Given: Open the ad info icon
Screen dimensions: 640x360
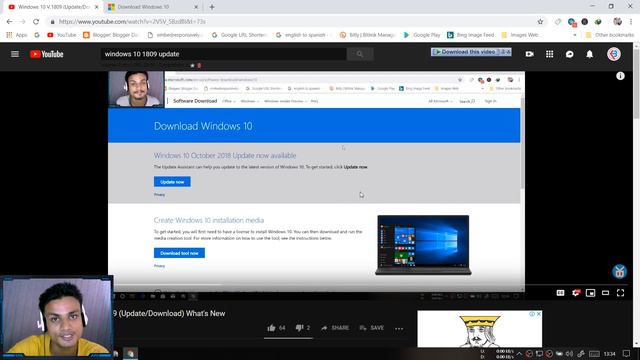Looking at the screenshot, I should pyautogui.click(x=532, y=314).
